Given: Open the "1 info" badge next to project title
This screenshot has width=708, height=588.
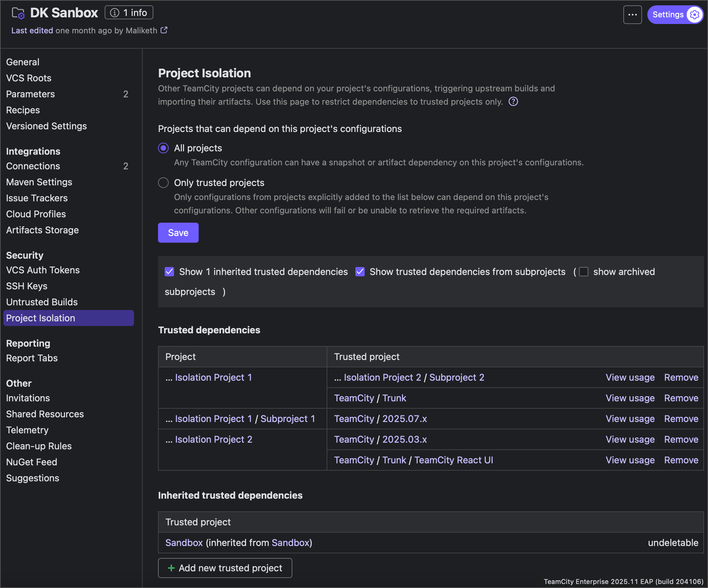Looking at the screenshot, I should coord(128,12).
